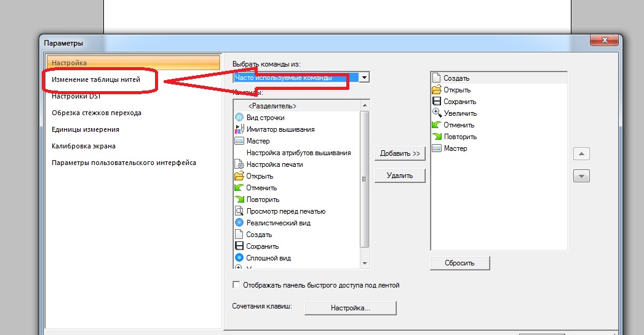Select 'Имитатор вышивания' command text
Image resolution: width=644 pixels, height=335 pixels.
coord(280,129)
